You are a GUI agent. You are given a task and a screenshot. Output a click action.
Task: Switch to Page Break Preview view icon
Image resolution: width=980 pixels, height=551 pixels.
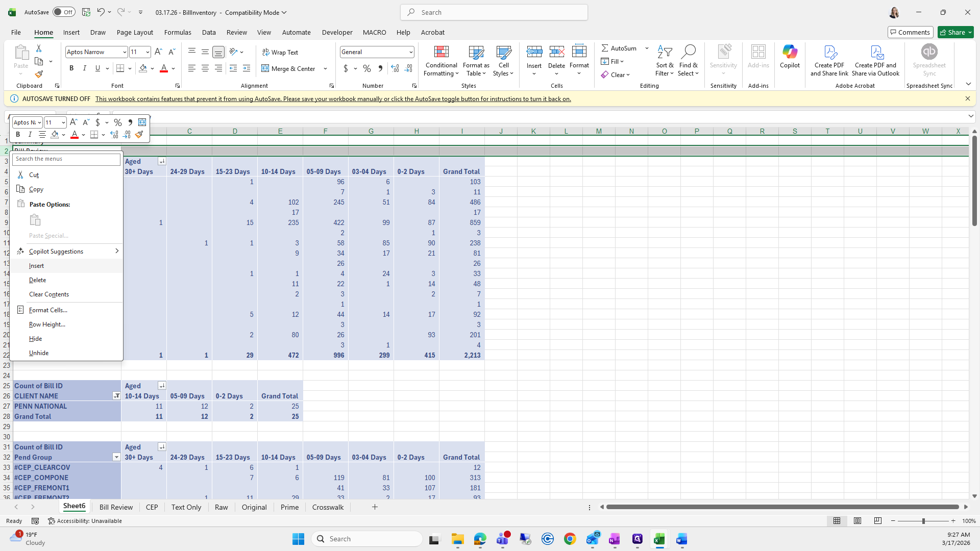pyautogui.click(x=877, y=521)
